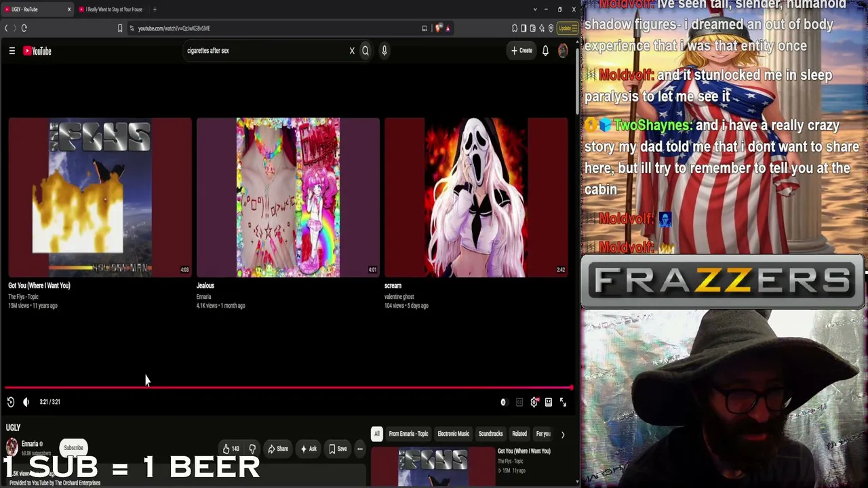Play the suggested 'Jealous' video thumbnail
The width and height of the screenshot is (868, 488).
288,197
